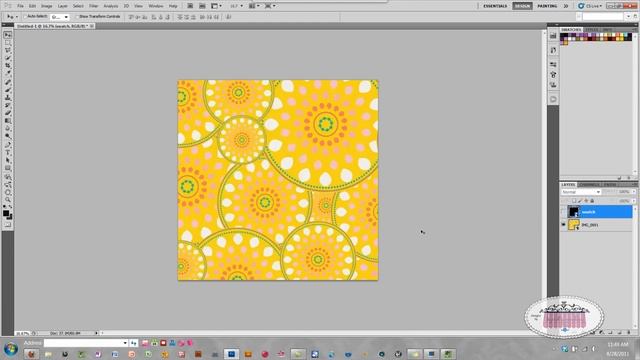
Task: Select the Clone Stamp tool
Action: [8, 98]
